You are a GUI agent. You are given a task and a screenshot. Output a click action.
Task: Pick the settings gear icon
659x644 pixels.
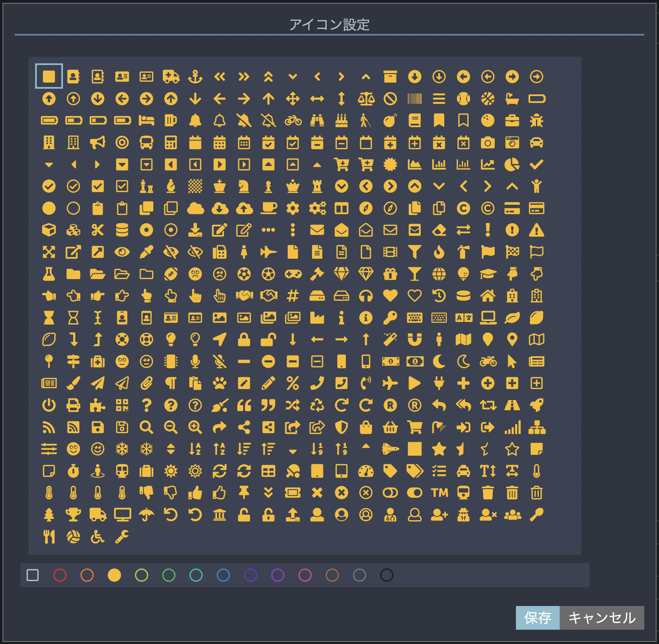coord(293,208)
